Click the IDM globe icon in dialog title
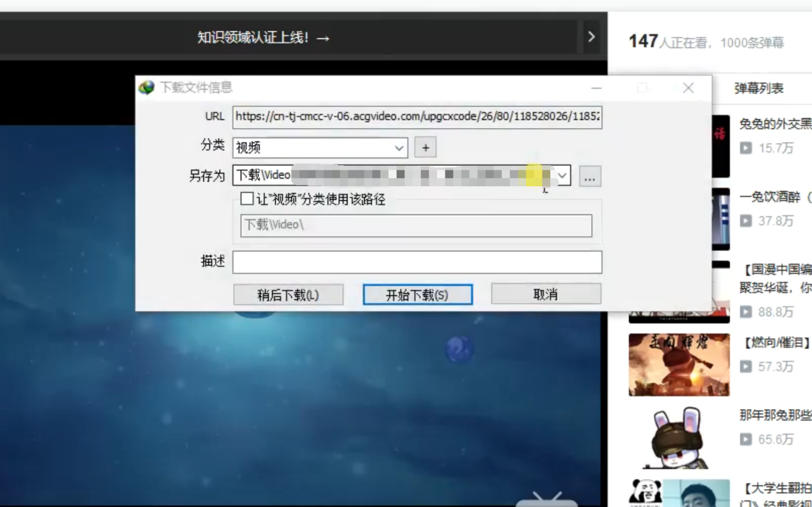812x507 pixels. pyautogui.click(x=147, y=88)
